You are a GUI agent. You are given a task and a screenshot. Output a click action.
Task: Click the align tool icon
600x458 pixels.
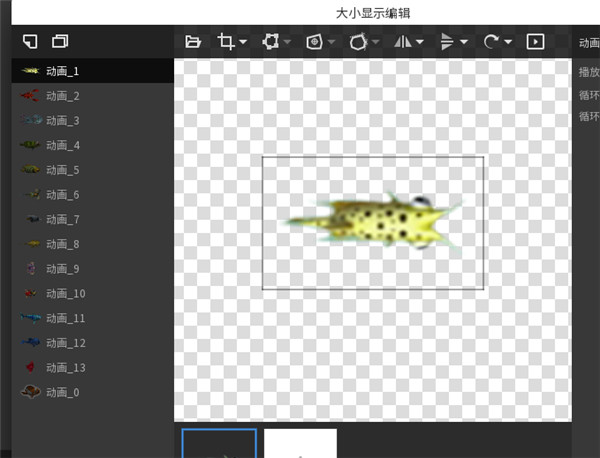point(447,41)
